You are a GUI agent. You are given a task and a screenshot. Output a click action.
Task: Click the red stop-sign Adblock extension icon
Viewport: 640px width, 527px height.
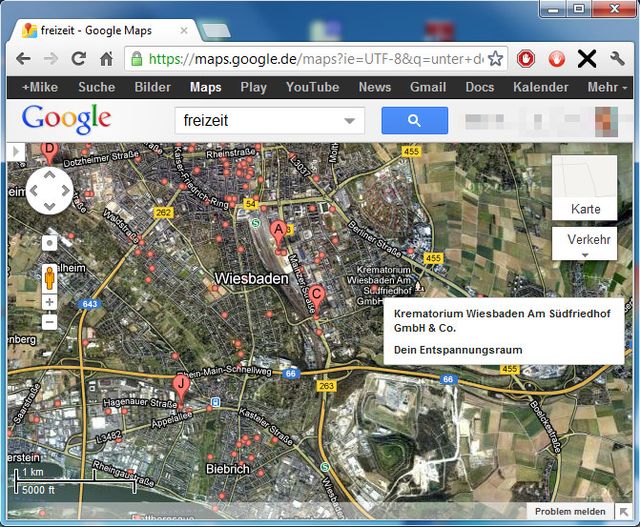[526, 58]
